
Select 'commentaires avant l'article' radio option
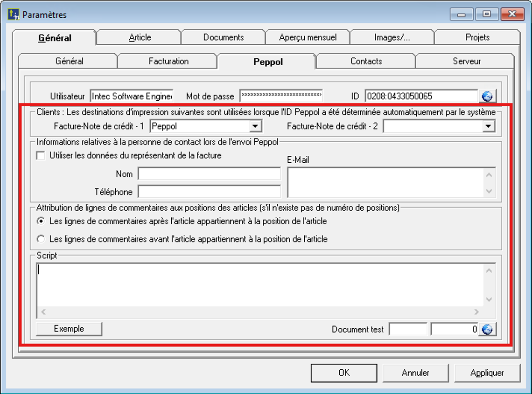41,239
